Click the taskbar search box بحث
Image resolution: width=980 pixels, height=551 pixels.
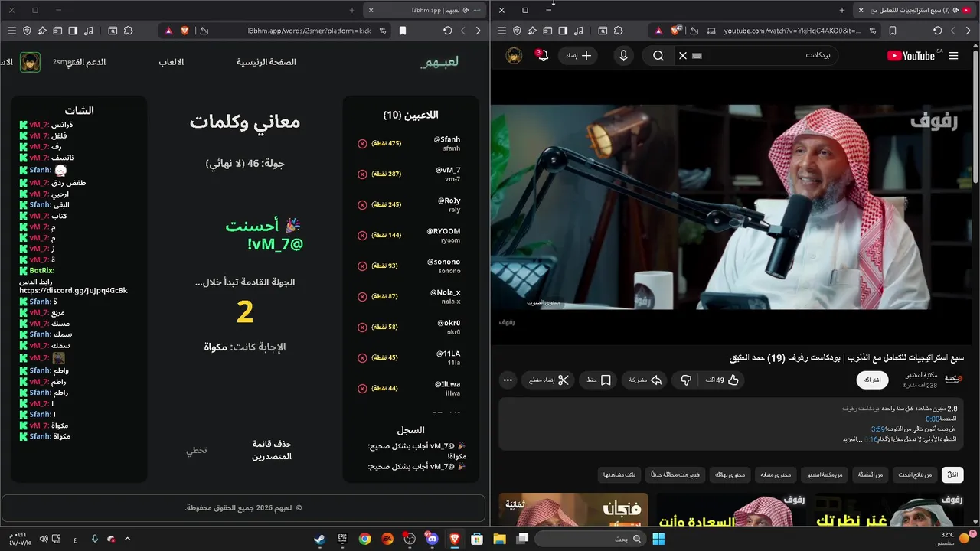[590, 539]
